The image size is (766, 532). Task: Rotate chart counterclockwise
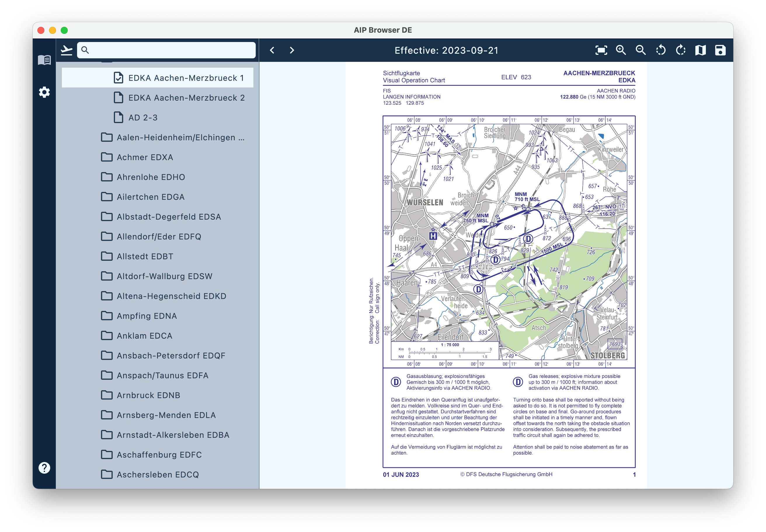pyautogui.click(x=661, y=50)
